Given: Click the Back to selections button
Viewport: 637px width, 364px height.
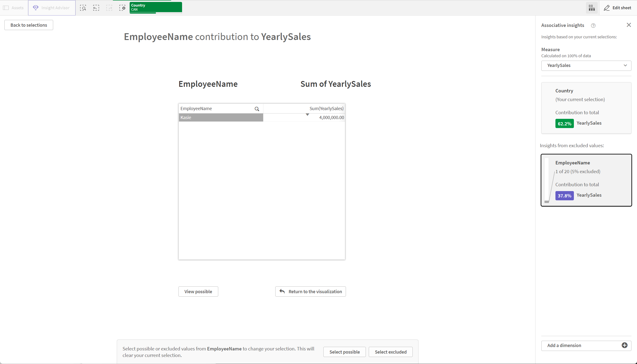Looking at the screenshot, I should (28, 25).
